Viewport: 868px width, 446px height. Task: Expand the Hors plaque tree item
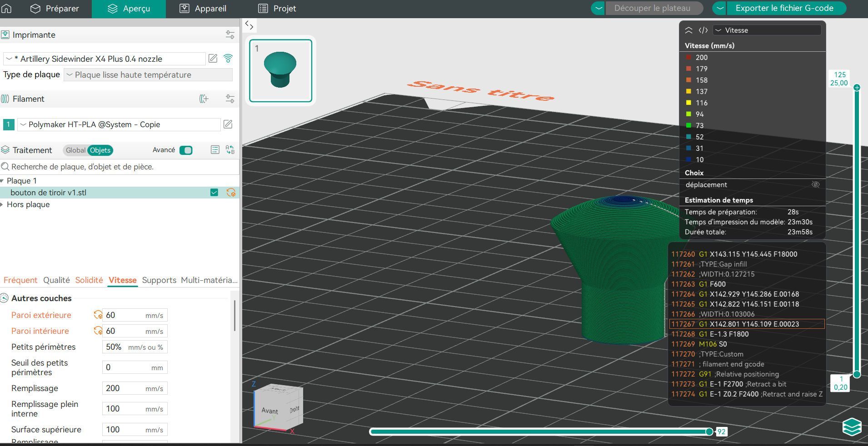pyautogui.click(x=2, y=204)
